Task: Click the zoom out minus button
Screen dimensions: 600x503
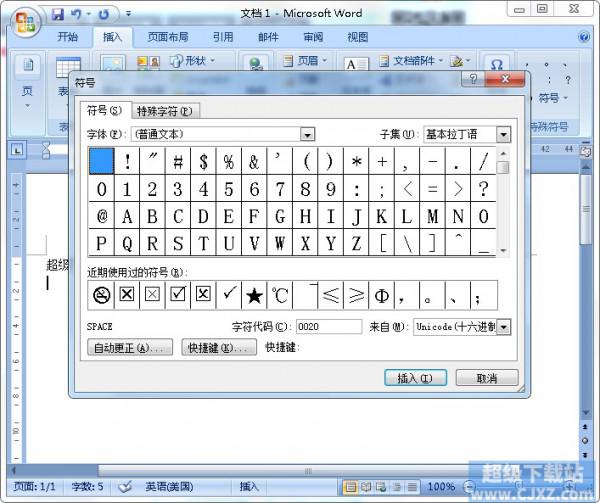Action: point(468,487)
